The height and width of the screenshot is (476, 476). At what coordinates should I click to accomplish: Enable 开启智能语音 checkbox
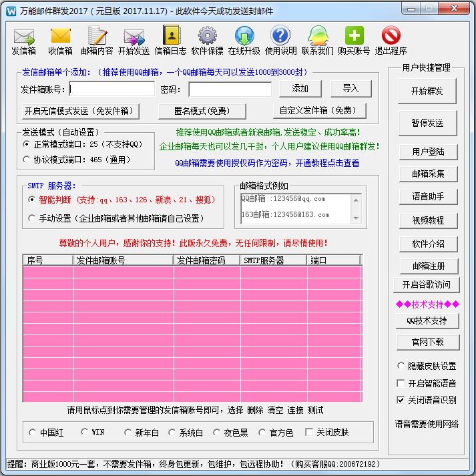click(x=401, y=383)
